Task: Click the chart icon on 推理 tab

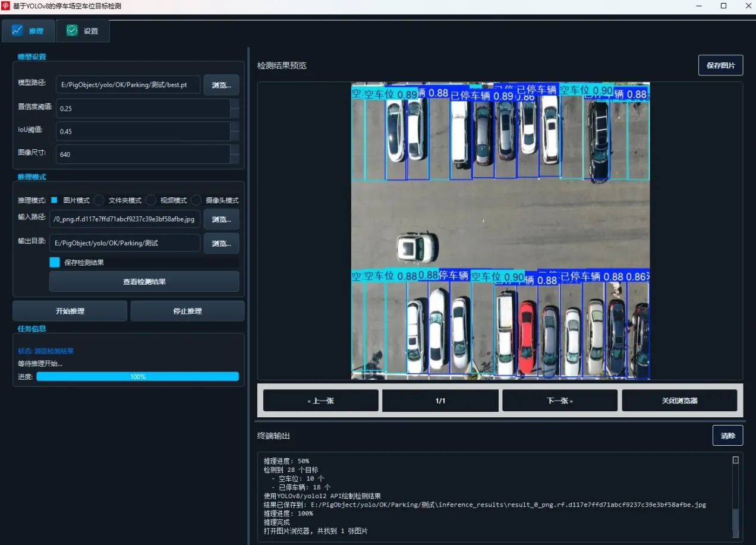Action: 17,30
